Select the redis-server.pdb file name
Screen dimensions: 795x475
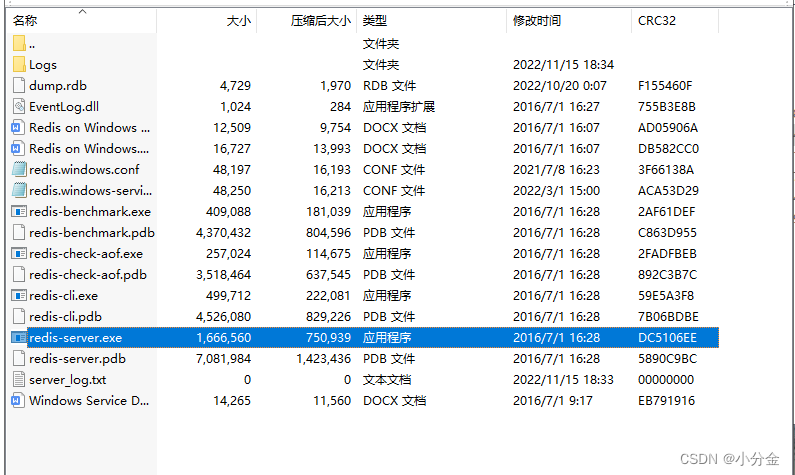pos(77,359)
